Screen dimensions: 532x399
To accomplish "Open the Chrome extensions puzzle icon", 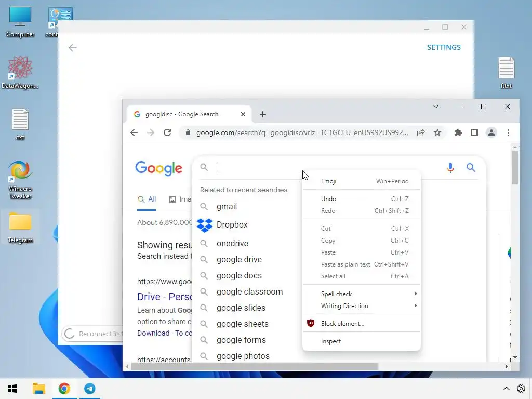I will [458, 132].
